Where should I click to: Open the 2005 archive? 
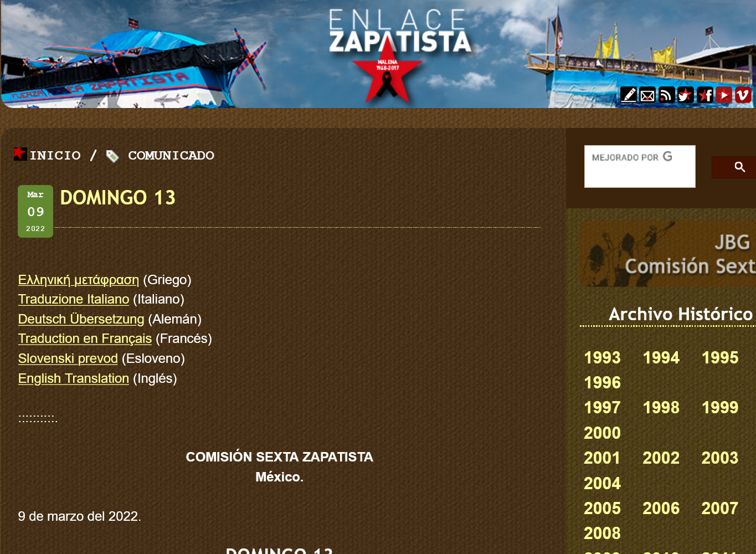603,508
